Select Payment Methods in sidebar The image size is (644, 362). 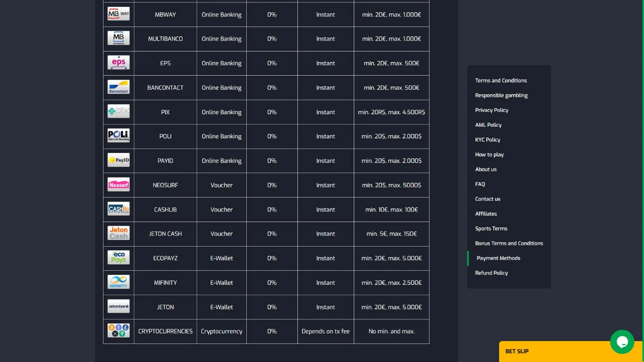[498, 258]
